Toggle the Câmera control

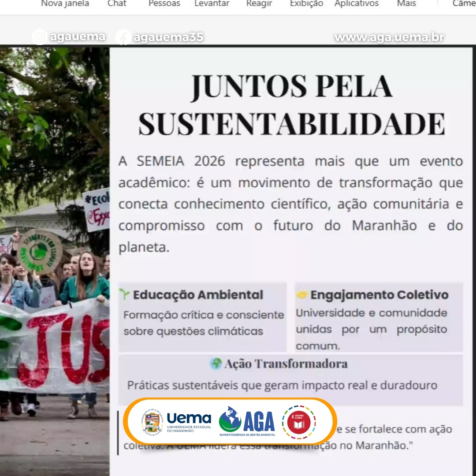tap(464, 4)
